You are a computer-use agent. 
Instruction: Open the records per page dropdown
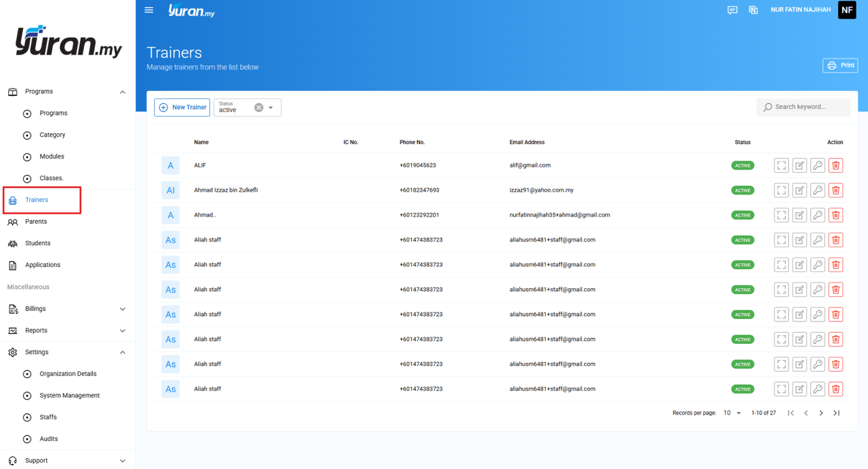coord(732,413)
